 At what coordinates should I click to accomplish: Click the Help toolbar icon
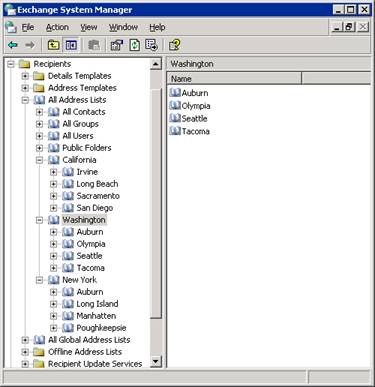[x=174, y=45]
